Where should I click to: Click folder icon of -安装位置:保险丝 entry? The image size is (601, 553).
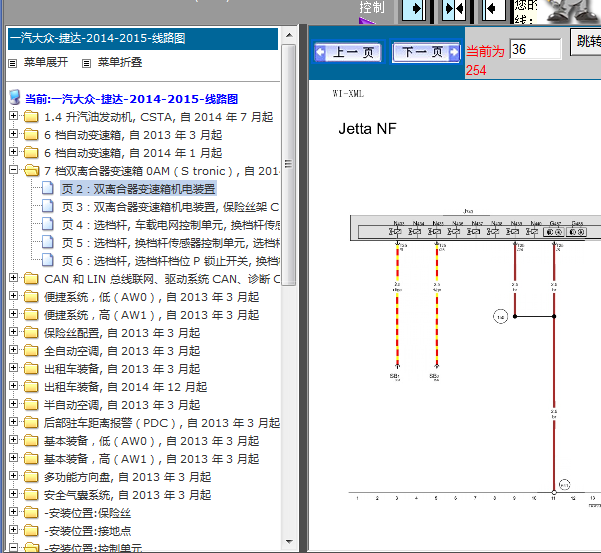pos(31,512)
